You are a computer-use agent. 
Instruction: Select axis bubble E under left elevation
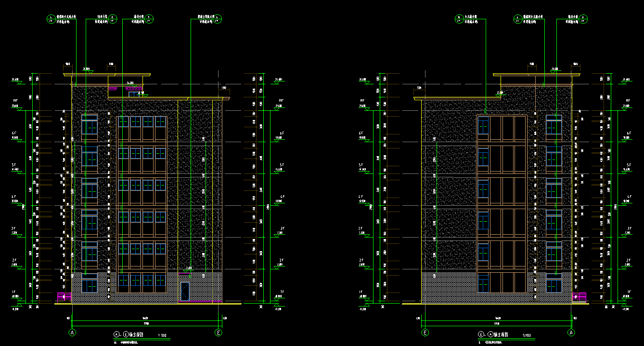click(219, 333)
